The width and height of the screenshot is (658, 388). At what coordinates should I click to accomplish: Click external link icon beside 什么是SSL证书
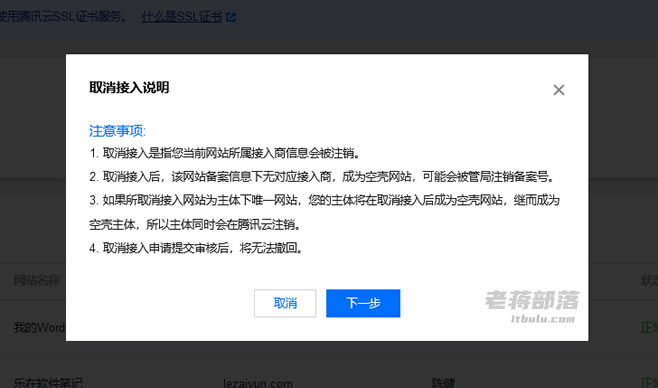point(231,17)
